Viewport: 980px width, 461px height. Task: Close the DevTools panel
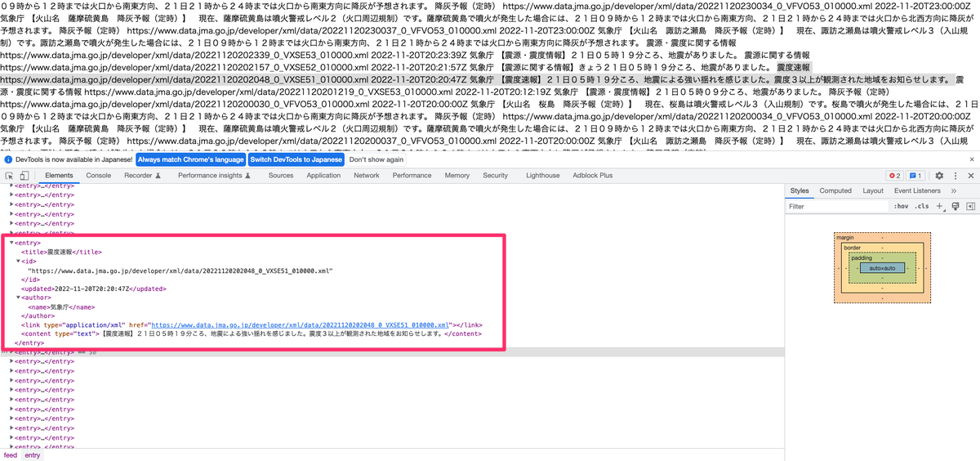tap(970, 176)
